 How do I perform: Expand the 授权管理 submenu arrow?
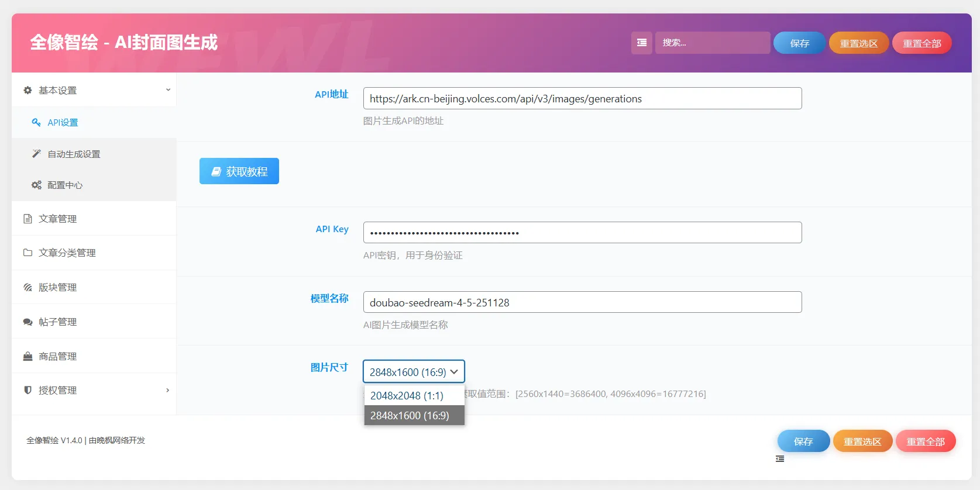pos(167,390)
